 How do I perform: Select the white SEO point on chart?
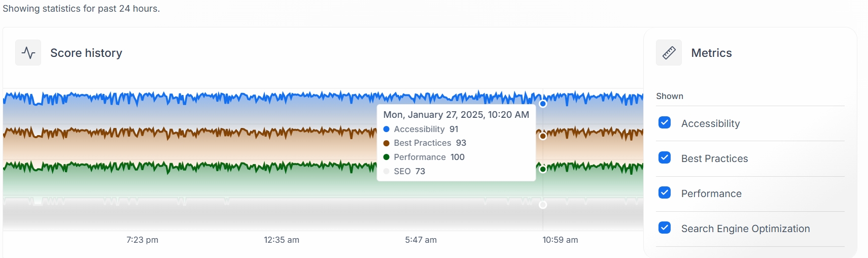pyautogui.click(x=543, y=205)
